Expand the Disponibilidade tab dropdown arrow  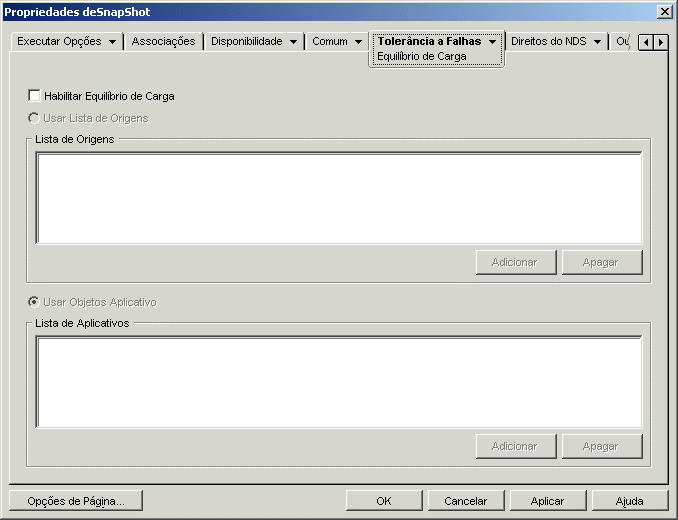(293, 42)
